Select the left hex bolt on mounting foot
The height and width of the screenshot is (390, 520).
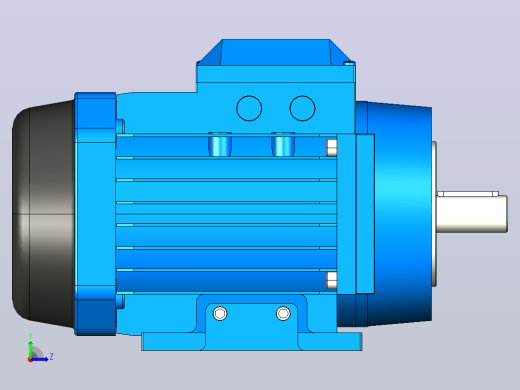pos(220,314)
